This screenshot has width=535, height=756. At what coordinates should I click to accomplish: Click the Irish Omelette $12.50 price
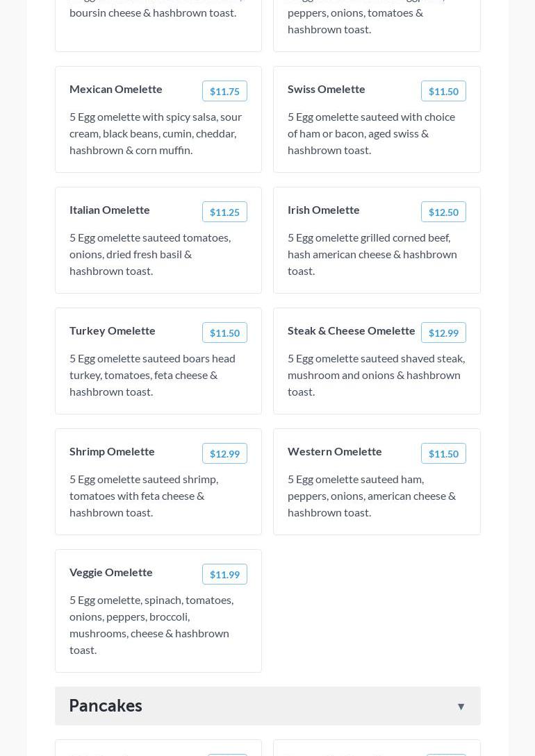pyautogui.click(x=443, y=212)
